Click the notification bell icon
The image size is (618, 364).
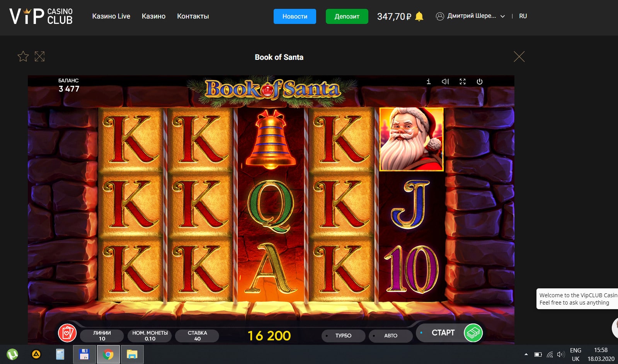click(x=419, y=16)
